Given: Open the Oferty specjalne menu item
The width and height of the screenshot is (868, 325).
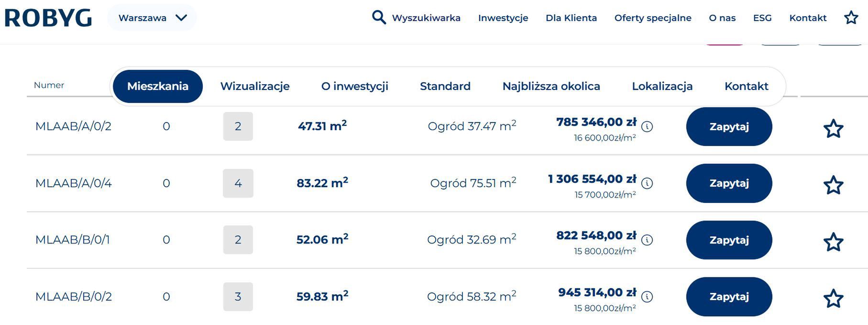Looking at the screenshot, I should [652, 18].
